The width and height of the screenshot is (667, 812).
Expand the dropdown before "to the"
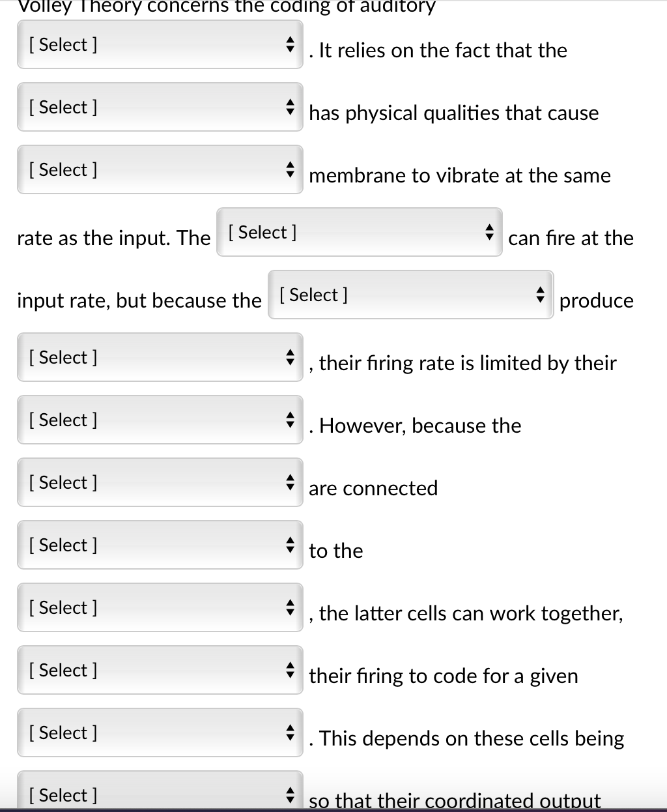pos(160,545)
